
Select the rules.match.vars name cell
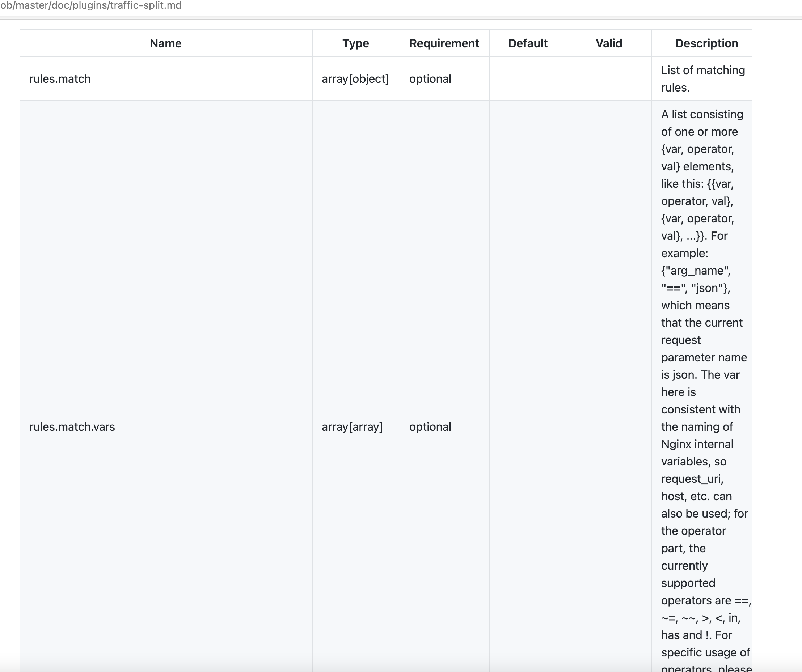pyautogui.click(x=166, y=427)
